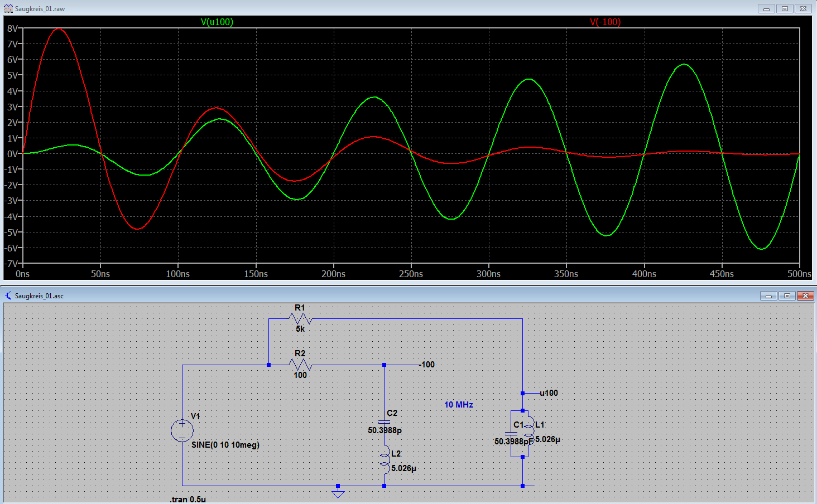Click the V(u100) green trace label
Screen dimensions: 817x504
tap(217, 22)
